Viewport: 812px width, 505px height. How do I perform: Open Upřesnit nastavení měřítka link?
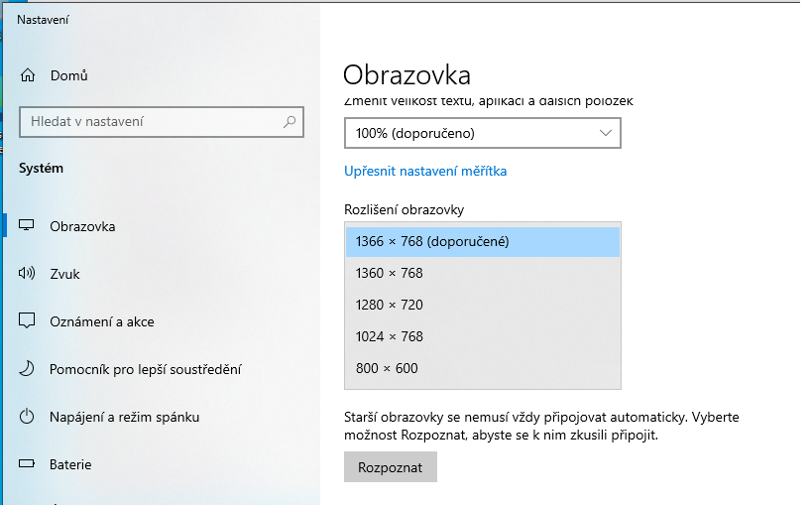coord(425,172)
